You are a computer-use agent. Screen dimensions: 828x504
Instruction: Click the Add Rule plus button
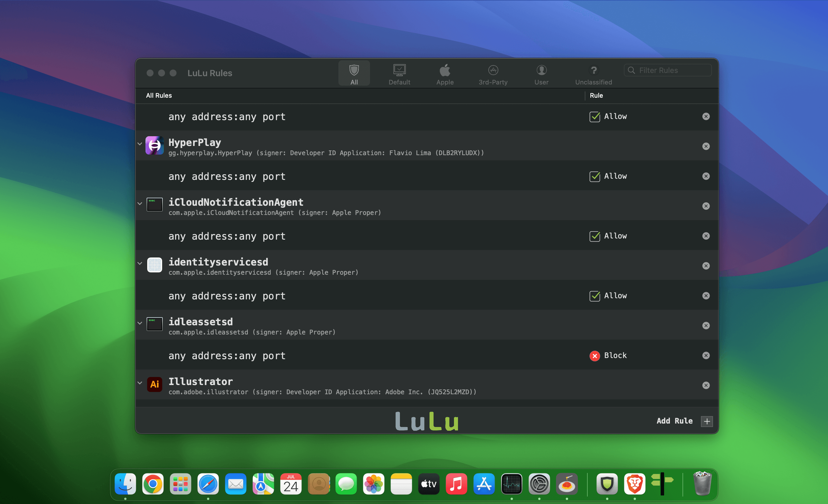707,421
